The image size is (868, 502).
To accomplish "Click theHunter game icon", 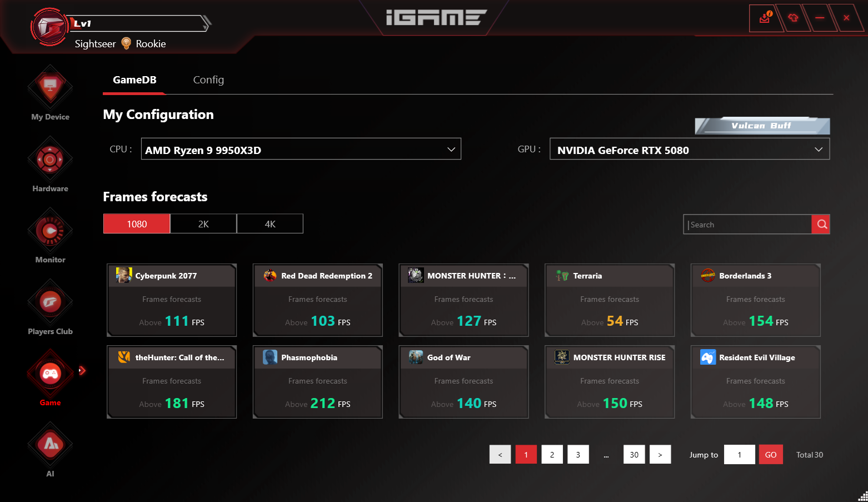I will (124, 357).
